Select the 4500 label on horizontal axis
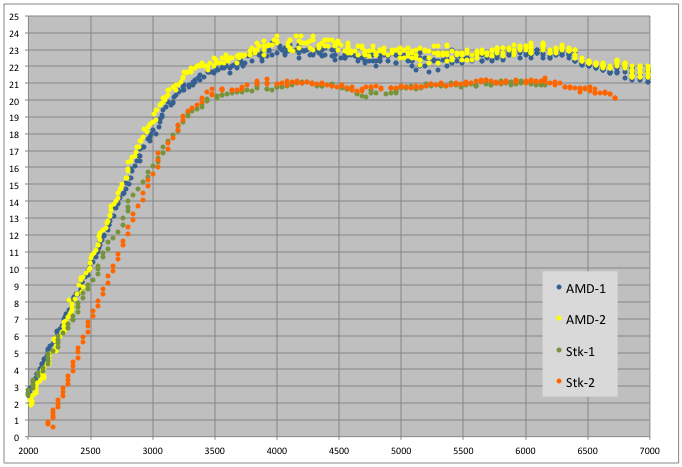 click(x=339, y=451)
